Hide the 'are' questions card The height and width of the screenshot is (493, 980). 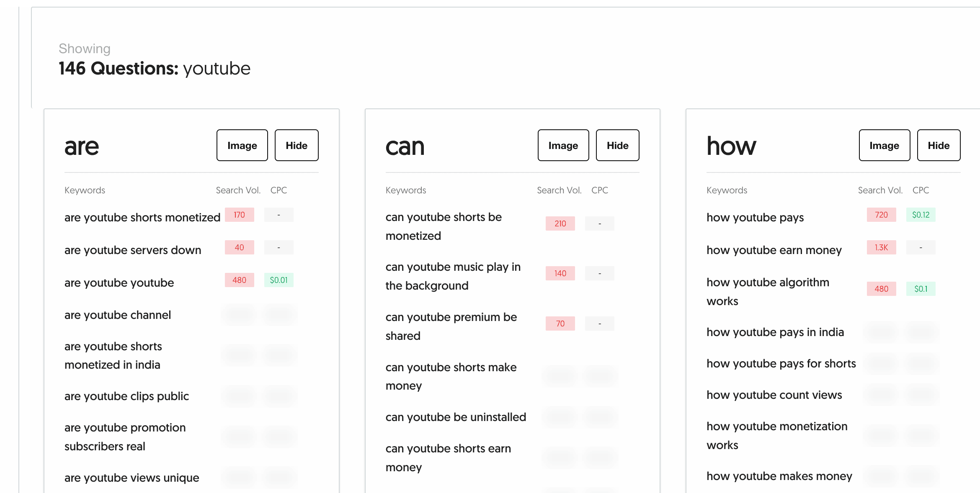pyautogui.click(x=297, y=145)
